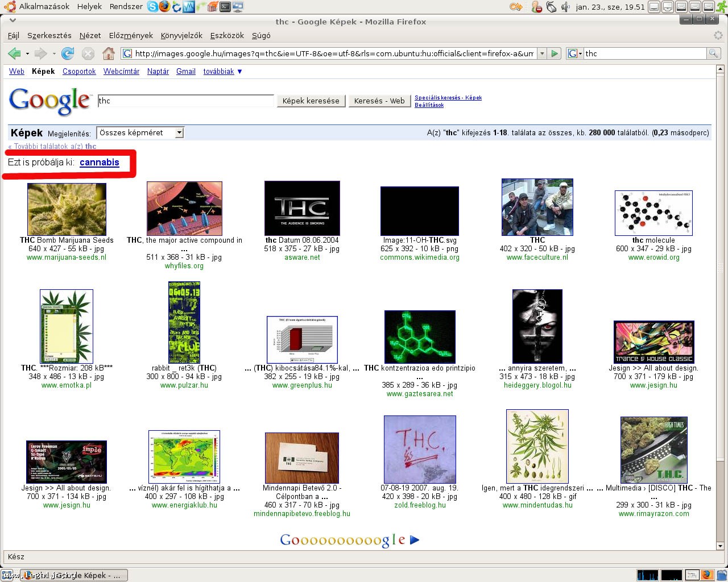Open the graffiti T.H.C. thumbnail from zold.freeblog.hu
The image size is (728, 582).
(x=420, y=450)
